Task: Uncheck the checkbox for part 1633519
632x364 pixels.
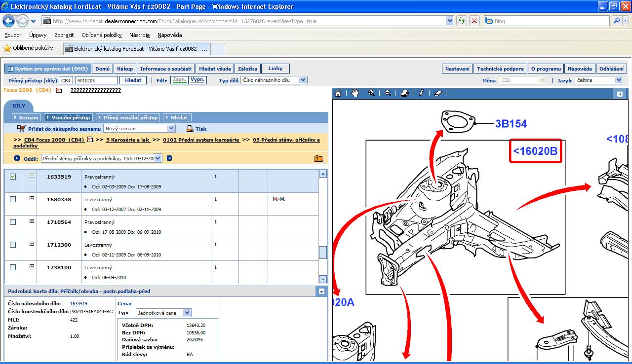Action: coord(13,177)
